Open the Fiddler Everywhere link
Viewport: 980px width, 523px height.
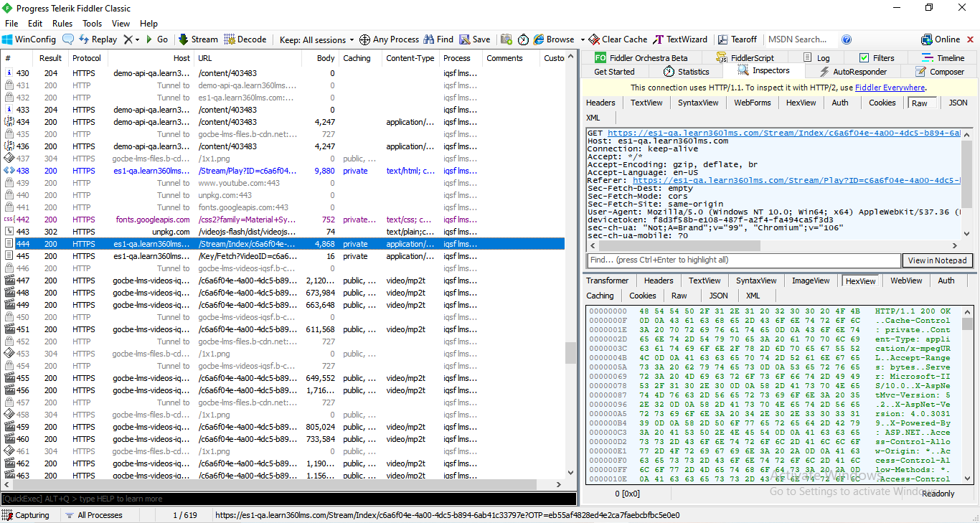click(890, 88)
